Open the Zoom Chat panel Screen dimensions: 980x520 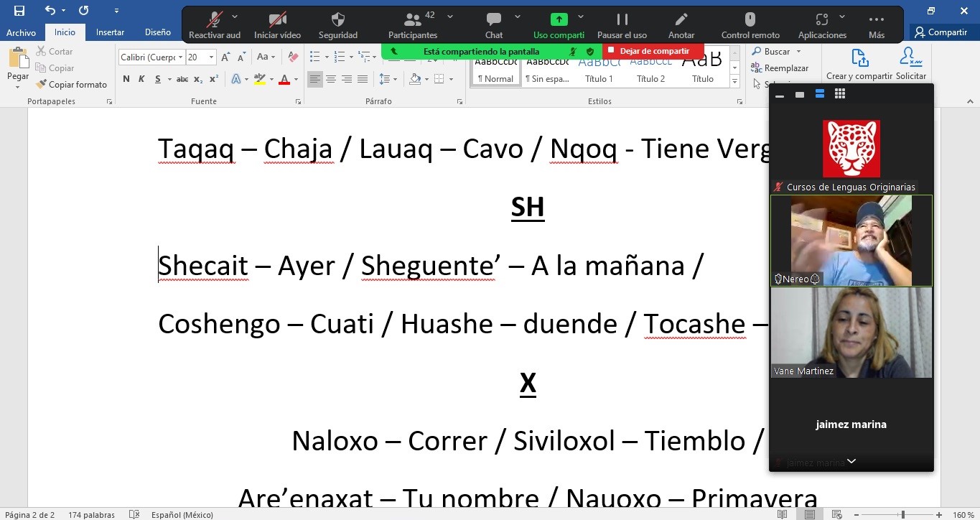tap(493, 20)
